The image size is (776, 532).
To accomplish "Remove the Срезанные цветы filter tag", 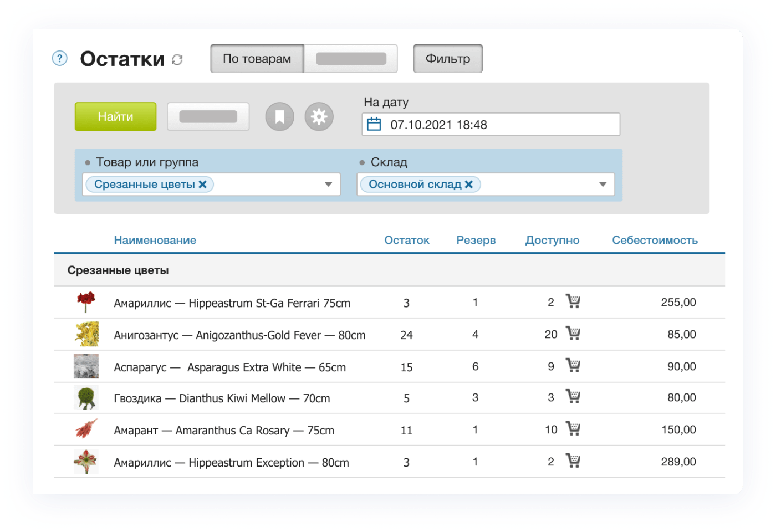I will pyautogui.click(x=203, y=185).
